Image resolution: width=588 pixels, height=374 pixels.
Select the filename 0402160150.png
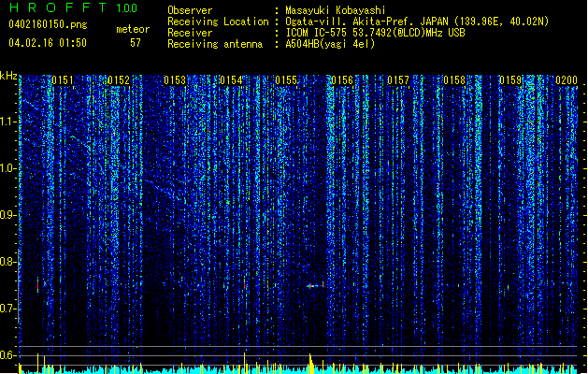click(x=48, y=24)
